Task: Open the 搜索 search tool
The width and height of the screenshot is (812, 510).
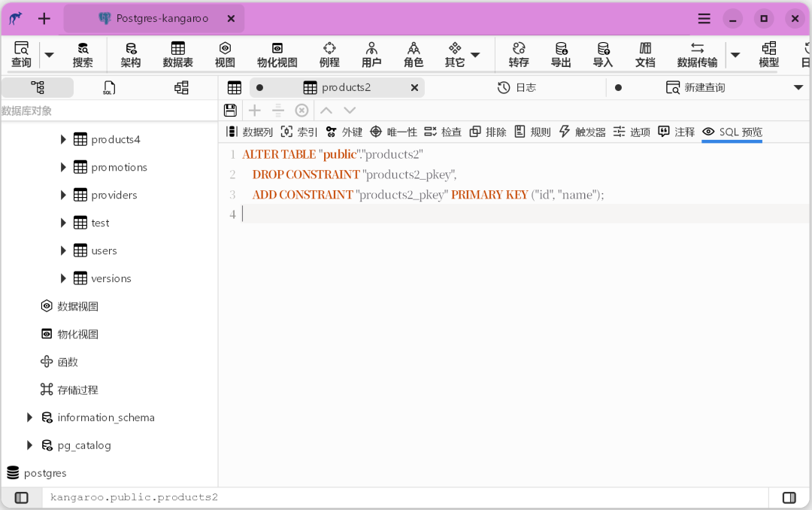Action: (83, 54)
